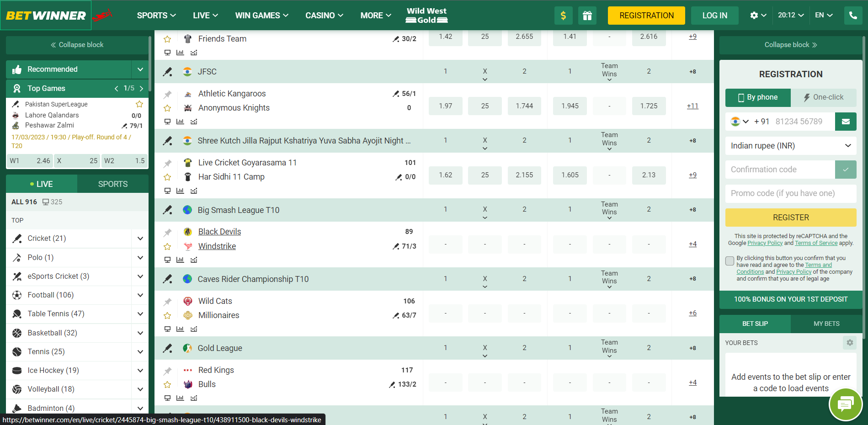Open statistics chart for Athletic Kangaroos match
This screenshot has width=868, height=425.
[180, 122]
